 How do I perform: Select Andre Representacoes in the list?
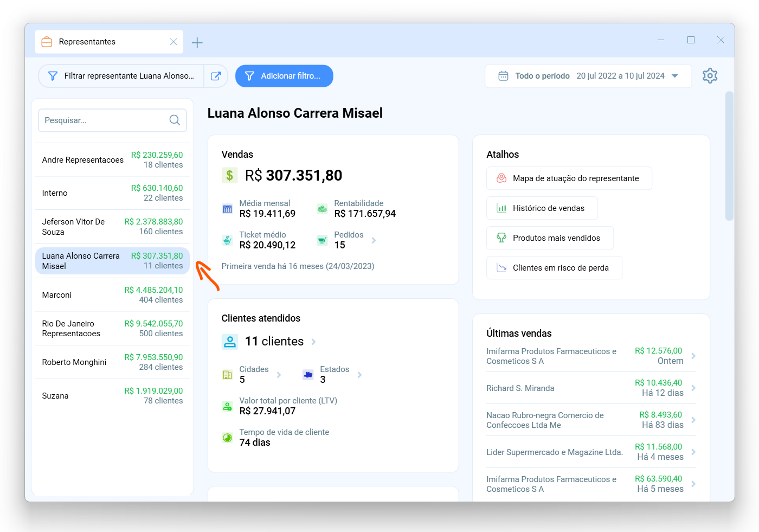112,160
